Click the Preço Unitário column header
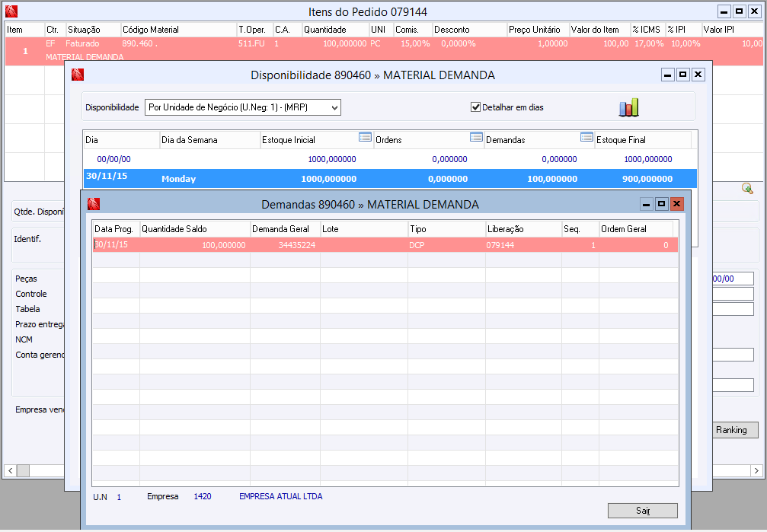 click(x=538, y=30)
